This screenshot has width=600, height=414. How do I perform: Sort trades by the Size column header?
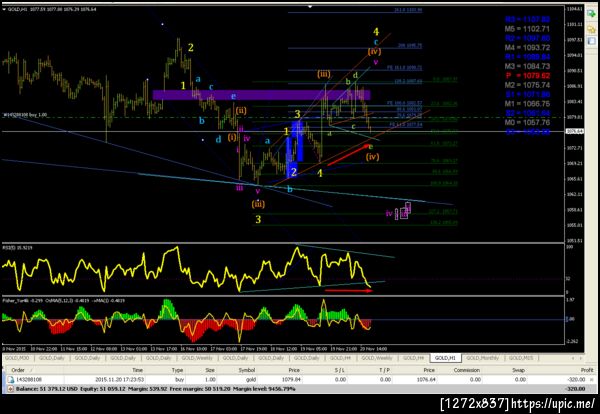click(210, 370)
